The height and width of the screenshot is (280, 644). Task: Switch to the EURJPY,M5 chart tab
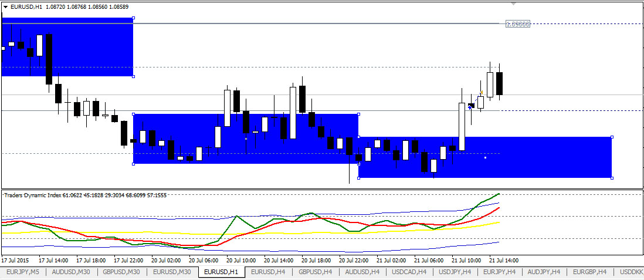click(23, 272)
